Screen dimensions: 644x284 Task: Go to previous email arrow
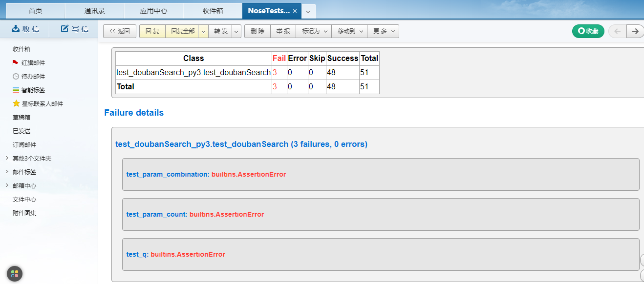coord(617,31)
